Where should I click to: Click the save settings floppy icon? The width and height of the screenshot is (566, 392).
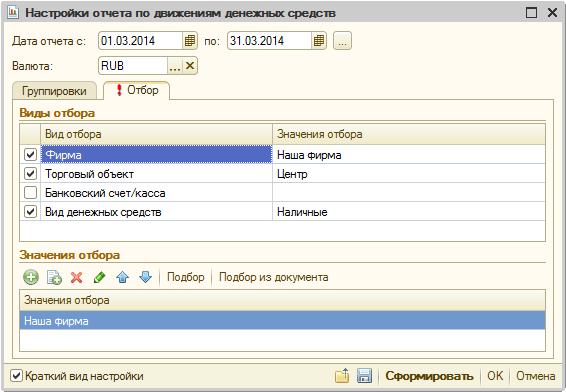[364, 376]
